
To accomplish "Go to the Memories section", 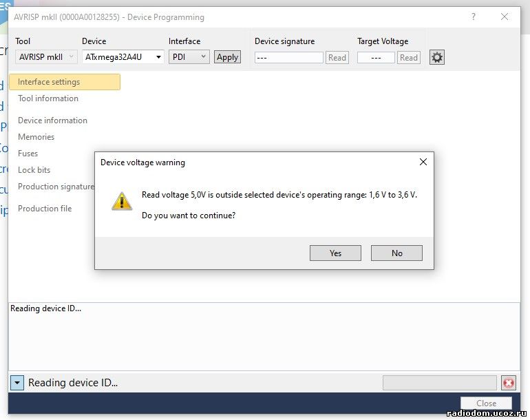I will [x=36, y=137].
